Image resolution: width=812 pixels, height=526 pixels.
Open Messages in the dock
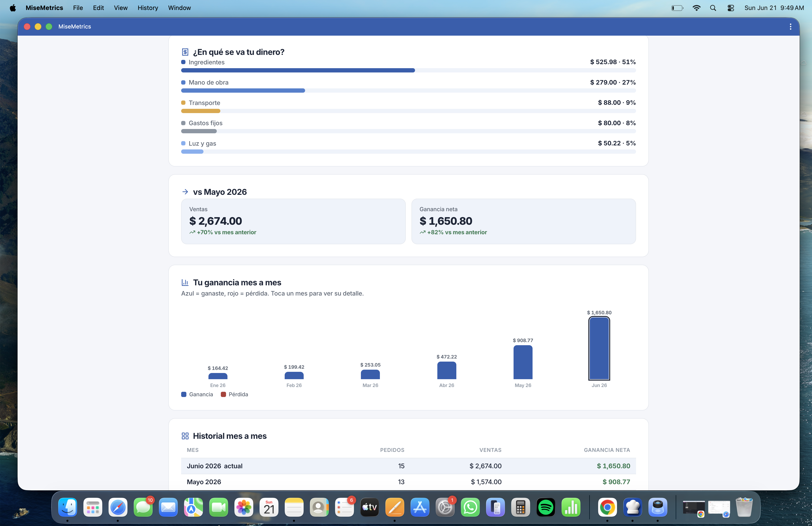pos(143,507)
